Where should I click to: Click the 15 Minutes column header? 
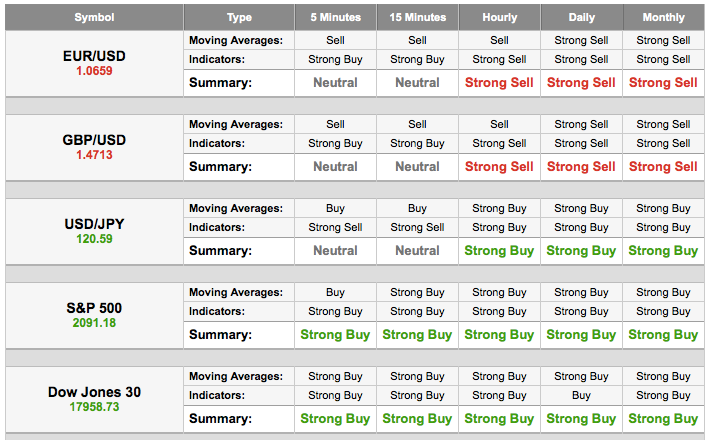[x=417, y=17]
